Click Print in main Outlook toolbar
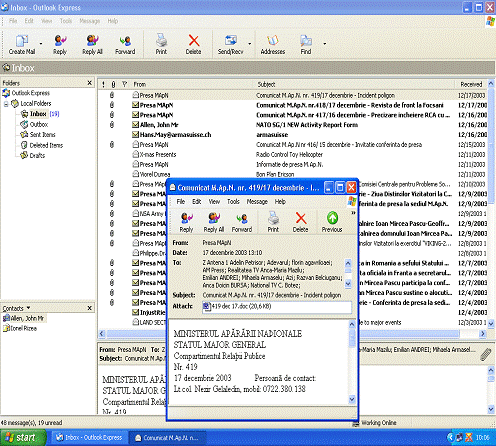The image size is (496, 446). click(x=161, y=45)
